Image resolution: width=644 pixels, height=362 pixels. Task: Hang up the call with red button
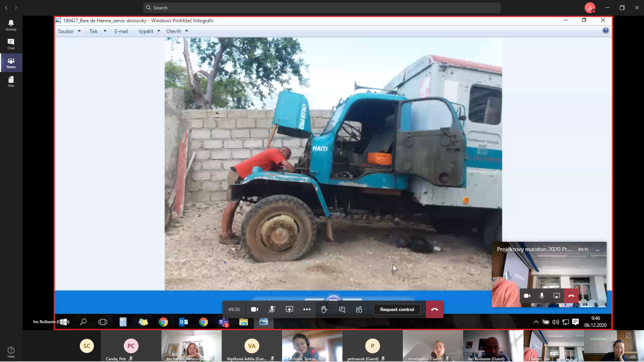[434, 309]
